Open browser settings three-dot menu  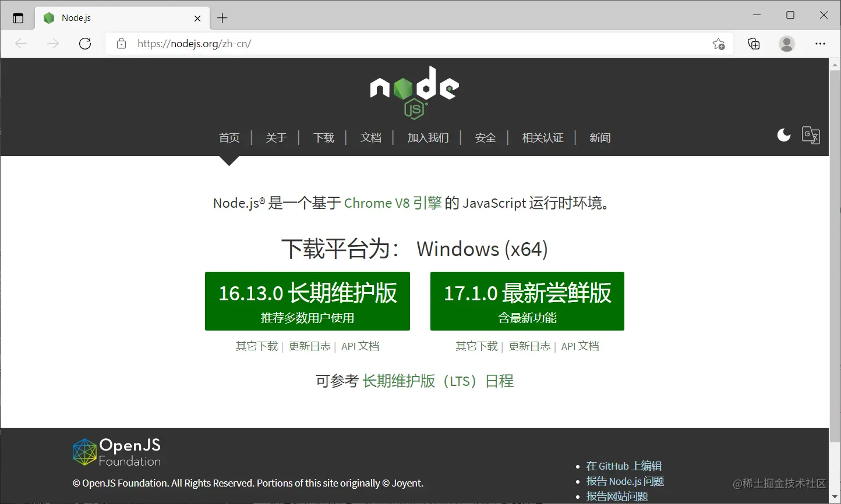[820, 44]
